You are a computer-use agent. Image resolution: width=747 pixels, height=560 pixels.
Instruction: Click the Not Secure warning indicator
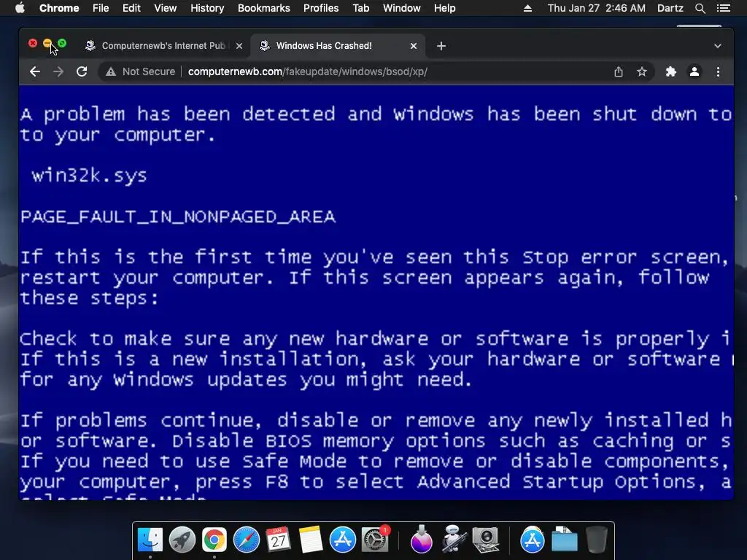(141, 71)
